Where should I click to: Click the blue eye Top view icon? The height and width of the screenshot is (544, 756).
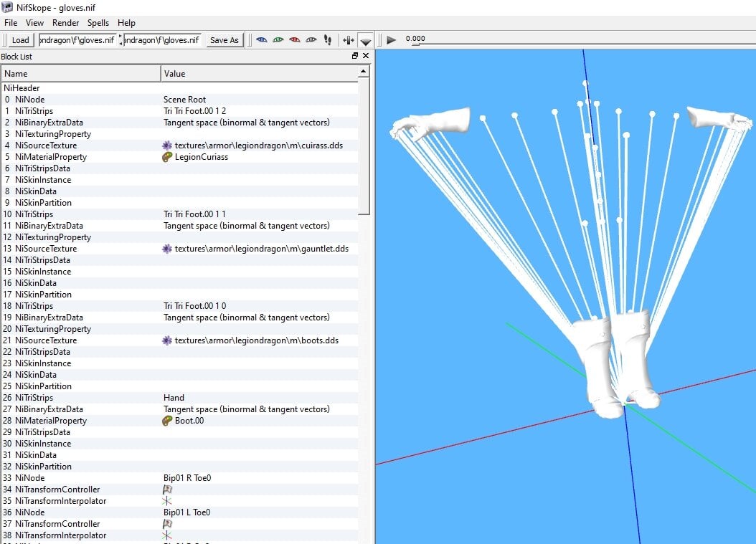tap(262, 40)
